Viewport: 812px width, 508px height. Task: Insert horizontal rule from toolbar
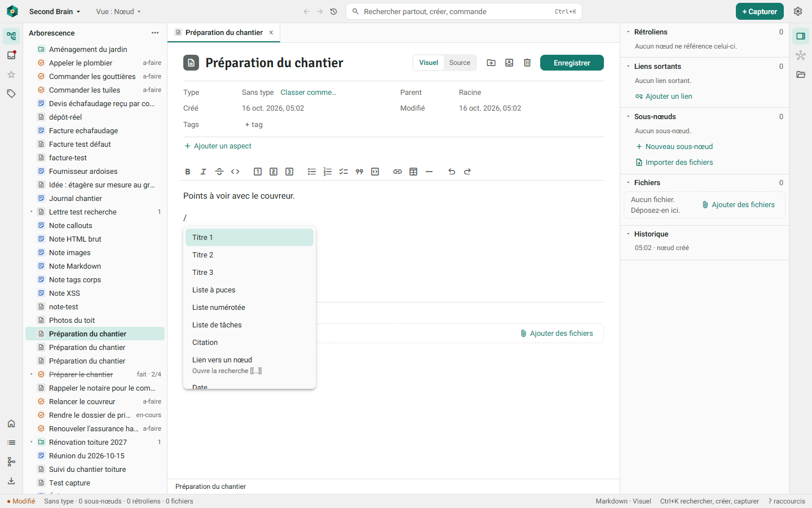tap(429, 172)
